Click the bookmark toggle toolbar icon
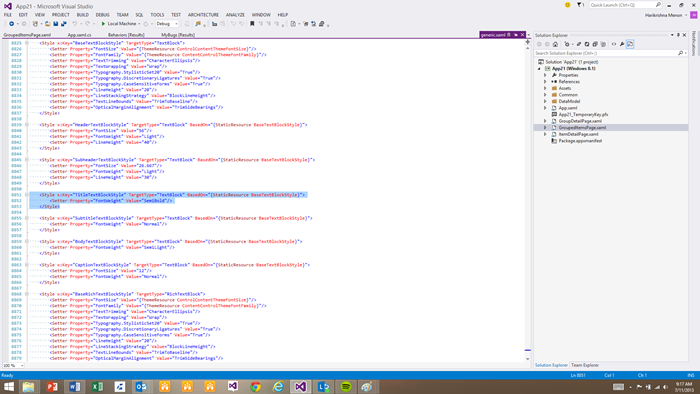 tap(252, 24)
